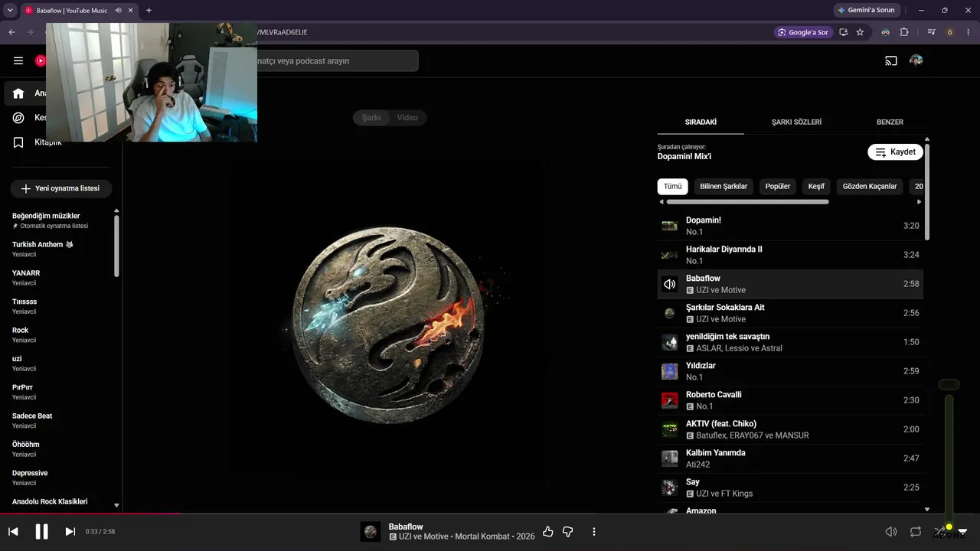This screenshot has height=551, width=980.
Task: Select the Gözden Kaçanlar filter chip
Action: (x=870, y=186)
